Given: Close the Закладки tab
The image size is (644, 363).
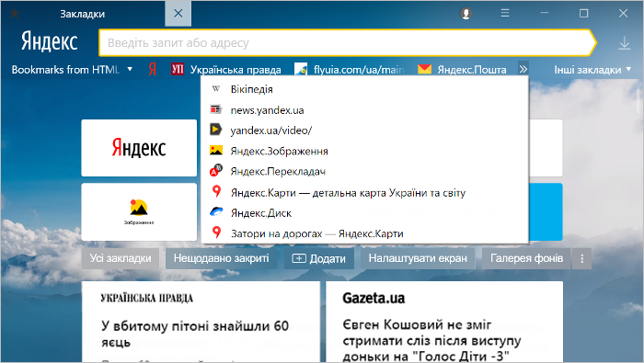Looking at the screenshot, I should click(178, 14).
